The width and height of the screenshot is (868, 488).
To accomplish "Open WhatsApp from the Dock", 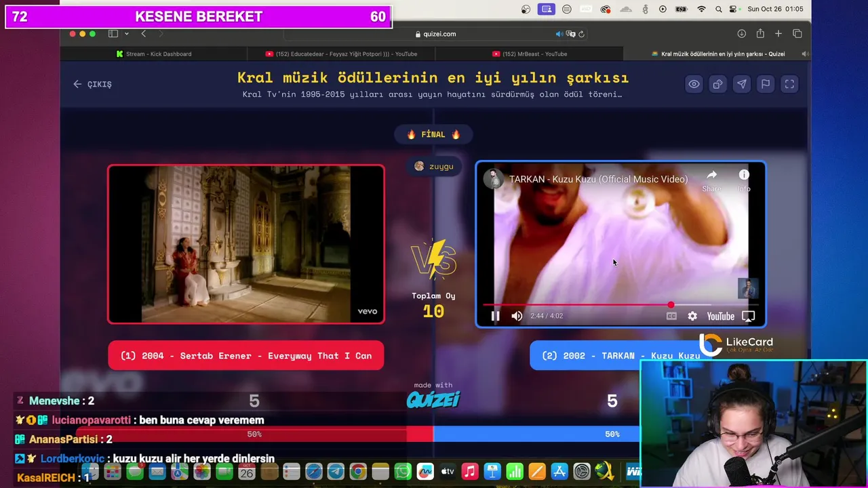I will (403, 471).
